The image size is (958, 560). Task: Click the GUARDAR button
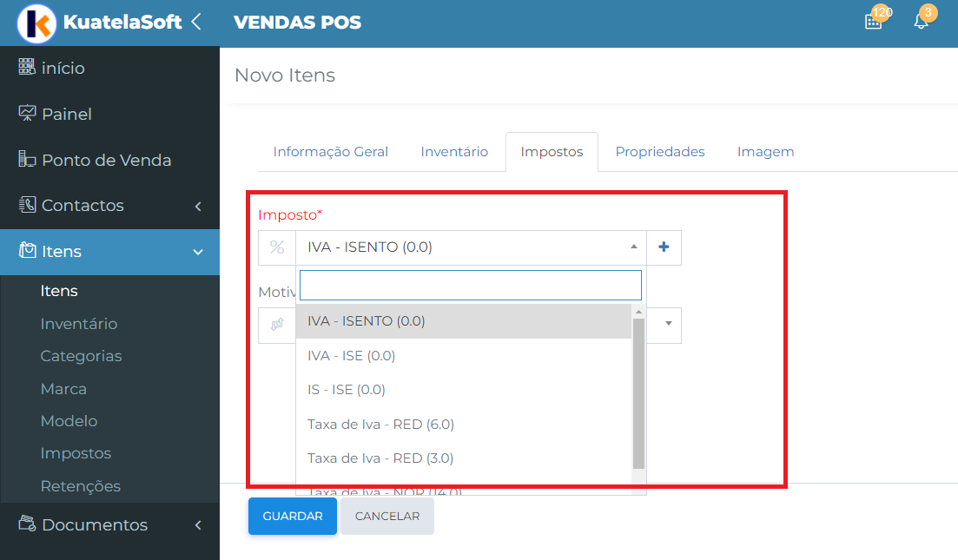[293, 516]
